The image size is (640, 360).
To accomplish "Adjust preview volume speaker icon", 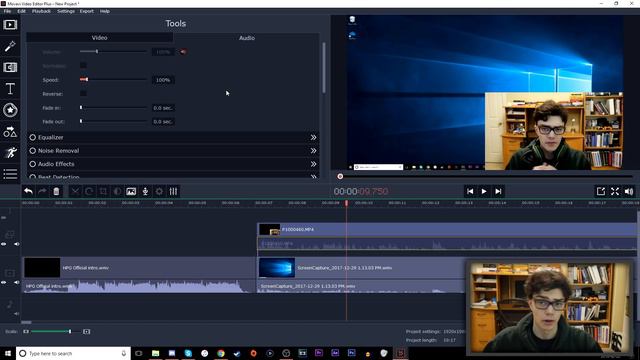I will 629,191.
